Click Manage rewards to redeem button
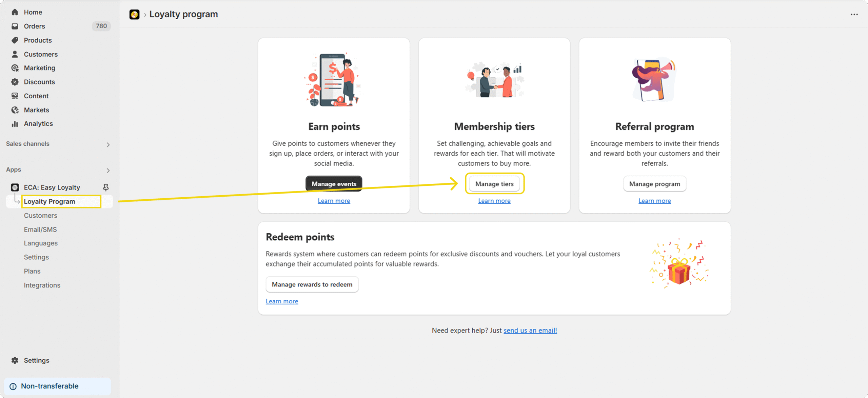 click(x=312, y=284)
